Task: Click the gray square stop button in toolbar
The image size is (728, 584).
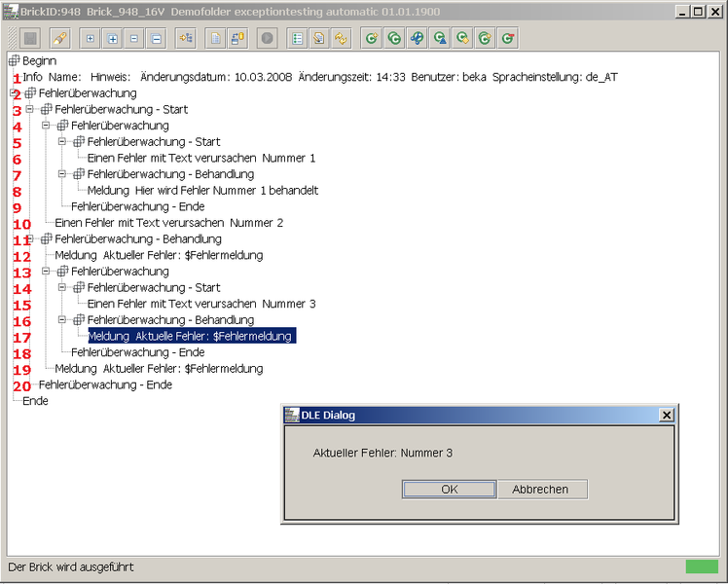Action: coord(30,38)
